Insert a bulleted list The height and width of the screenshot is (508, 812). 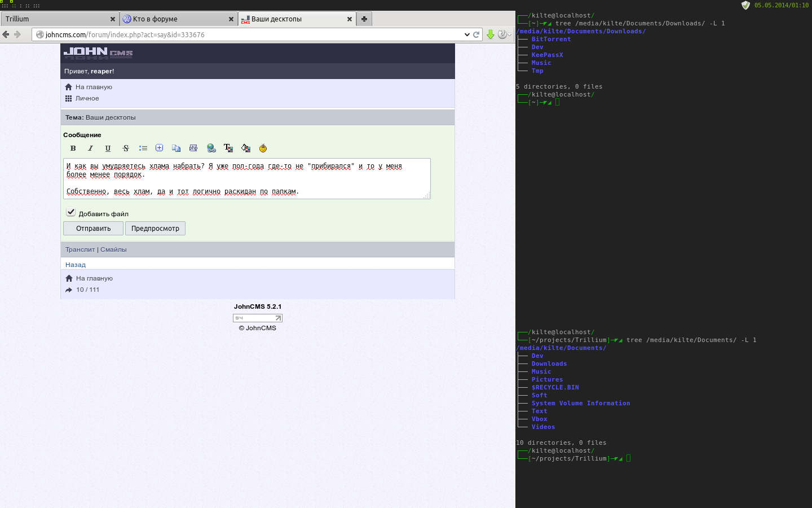click(x=143, y=148)
